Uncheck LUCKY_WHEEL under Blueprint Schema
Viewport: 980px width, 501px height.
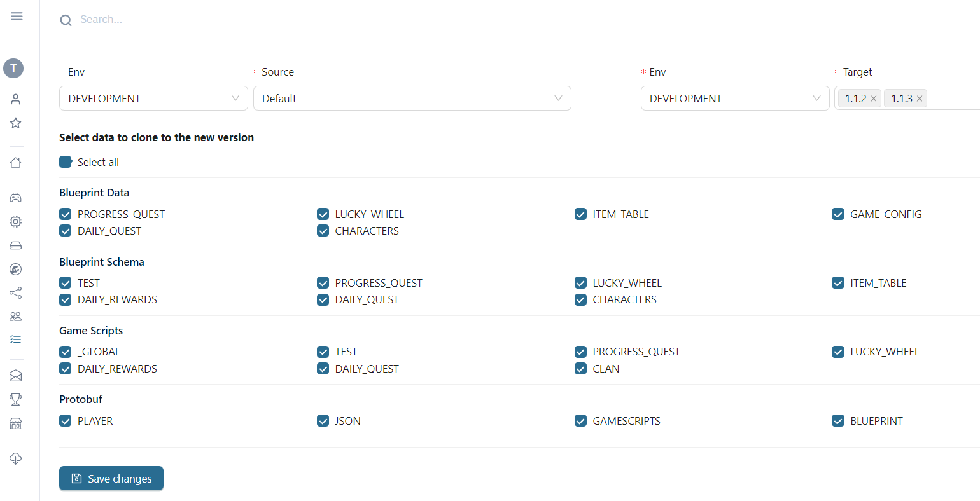tap(580, 283)
